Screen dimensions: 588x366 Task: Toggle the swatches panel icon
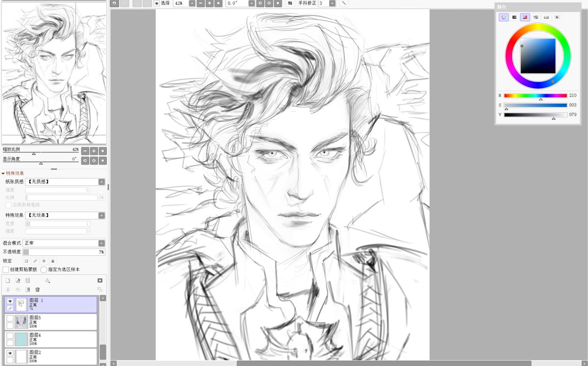546,17
